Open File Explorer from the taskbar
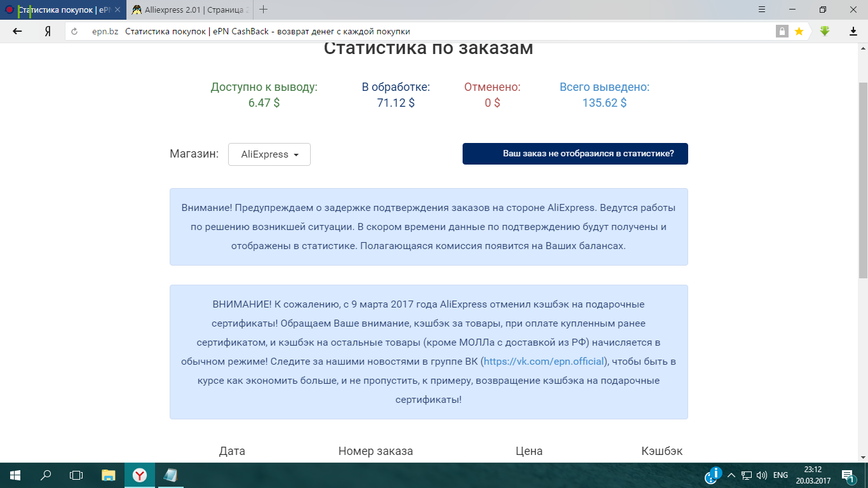 [109, 475]
